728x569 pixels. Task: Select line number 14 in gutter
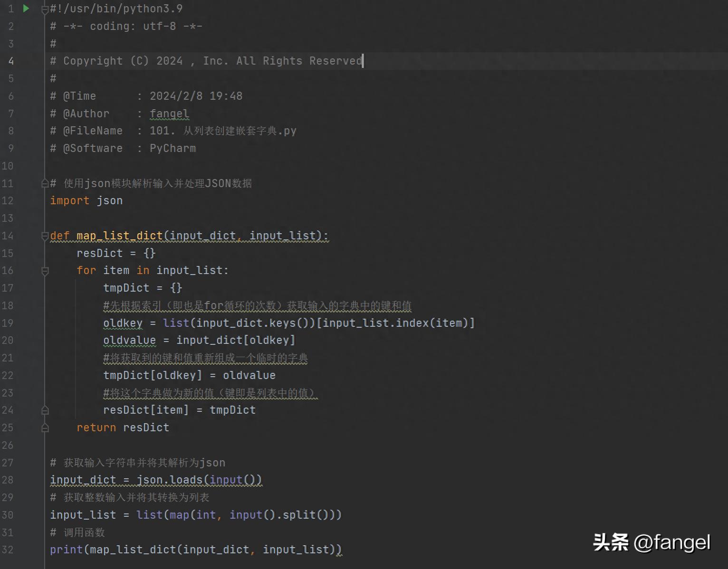[8, 236]
